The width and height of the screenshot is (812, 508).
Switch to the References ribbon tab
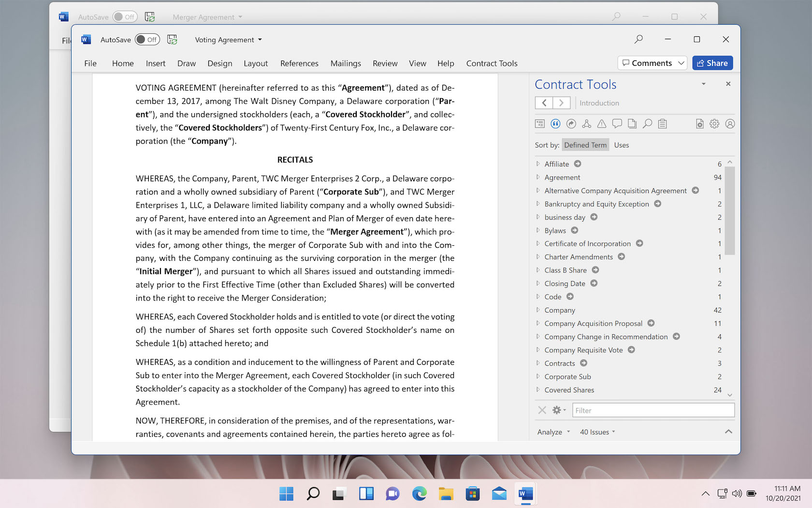pos(299,63)
